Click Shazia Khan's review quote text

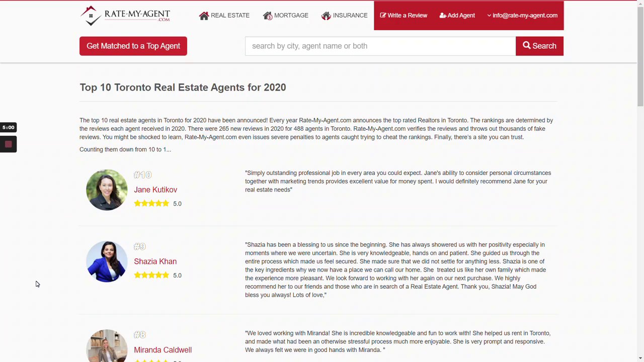click(396, 270)
